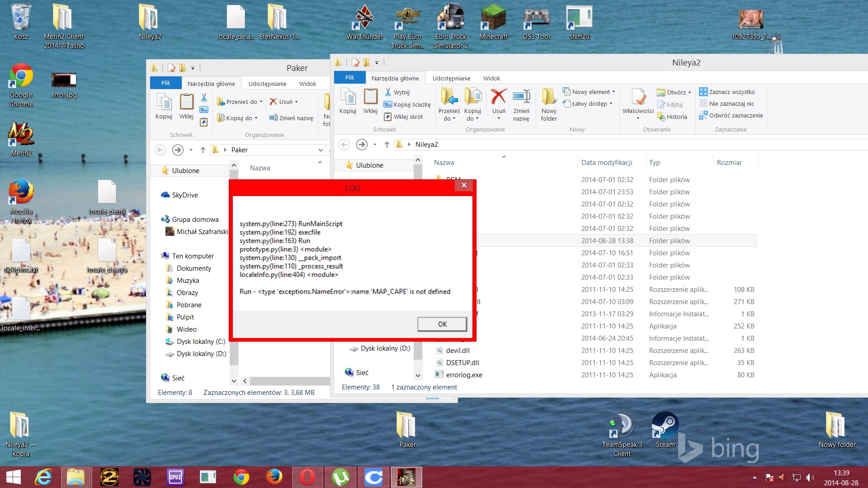Click Usuń delete icon in Nileya2 ribbon
The width and height of the screenshot is (868, 488).
tap(499, 105)
